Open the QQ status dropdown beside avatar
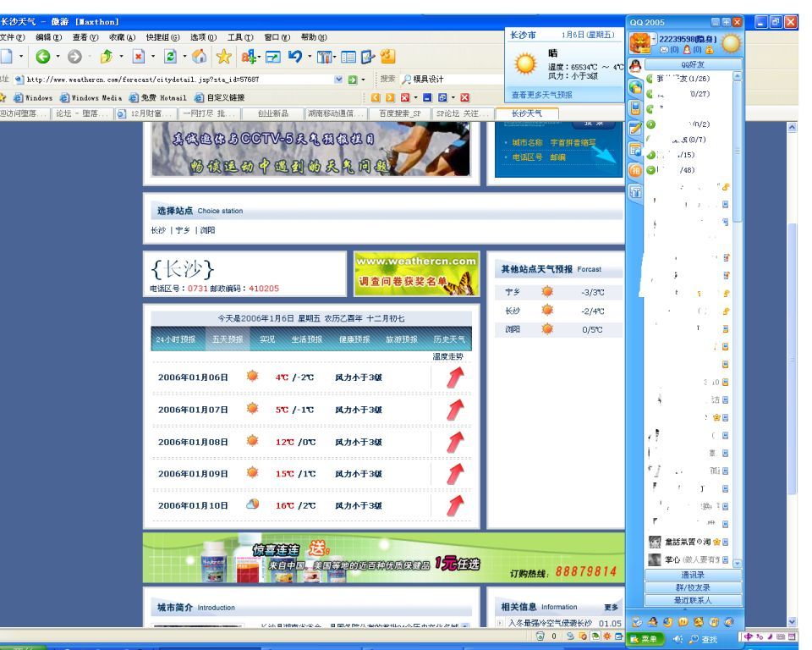The height and width of the screenshot is (650, 812). [x=654, y=39]
